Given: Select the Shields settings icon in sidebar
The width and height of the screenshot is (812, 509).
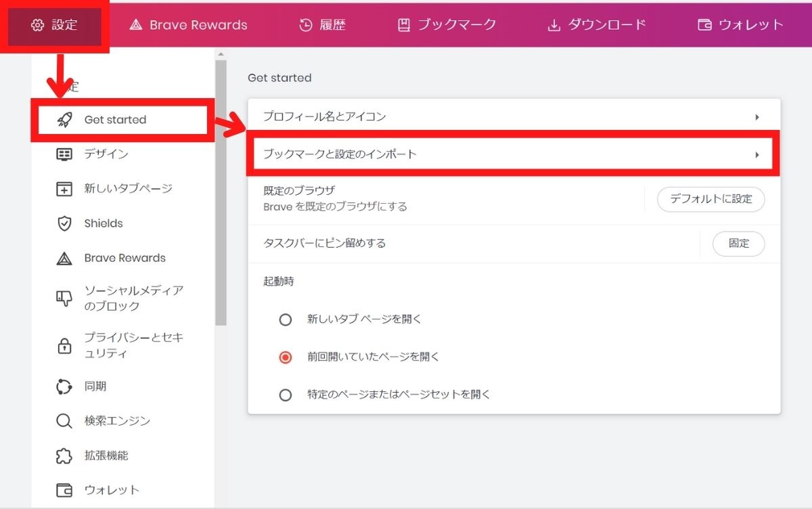Looking at the screenshot, I should [64, 223].
